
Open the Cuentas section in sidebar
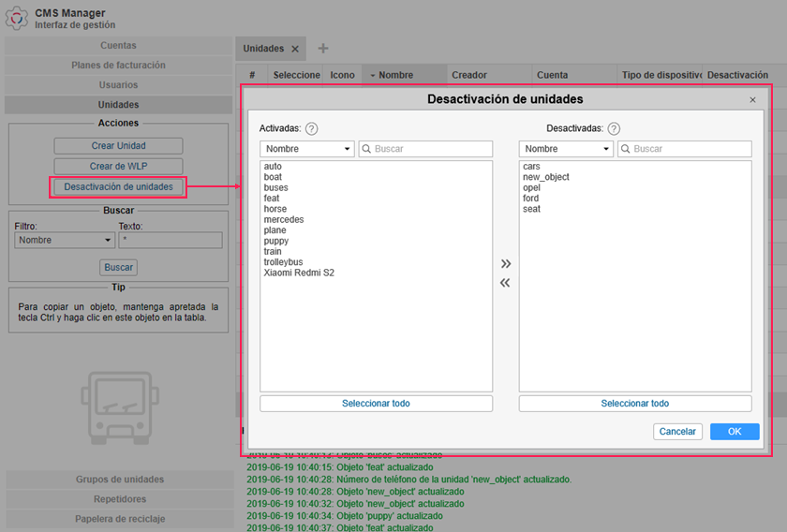point(118,46)
